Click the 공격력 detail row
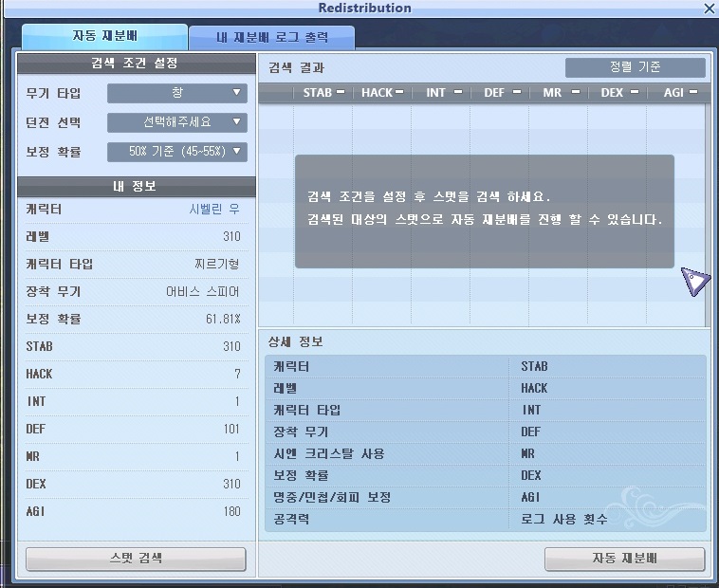This screenshot has height=588, width=719. tap(387, 520)
